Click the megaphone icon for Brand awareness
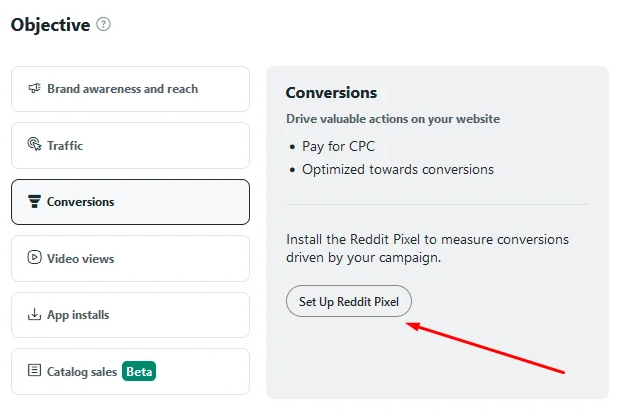The width and height of the screenshot is (617, 413). coord(34,88)
